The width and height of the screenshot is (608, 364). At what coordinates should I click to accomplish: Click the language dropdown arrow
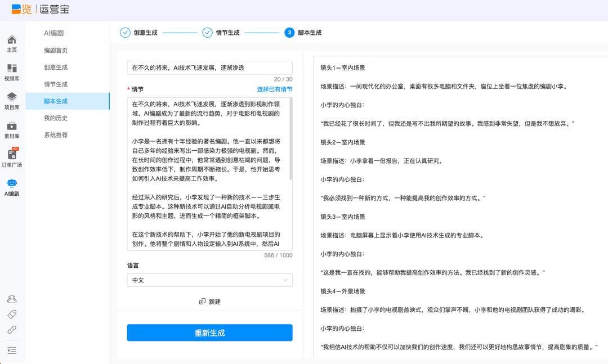click(285, 280)
